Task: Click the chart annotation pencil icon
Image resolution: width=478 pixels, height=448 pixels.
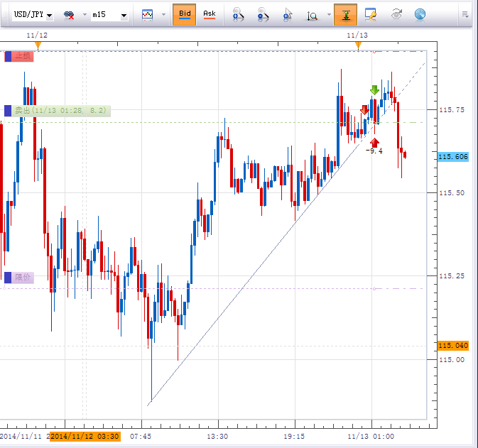Action: pos(370,15)
